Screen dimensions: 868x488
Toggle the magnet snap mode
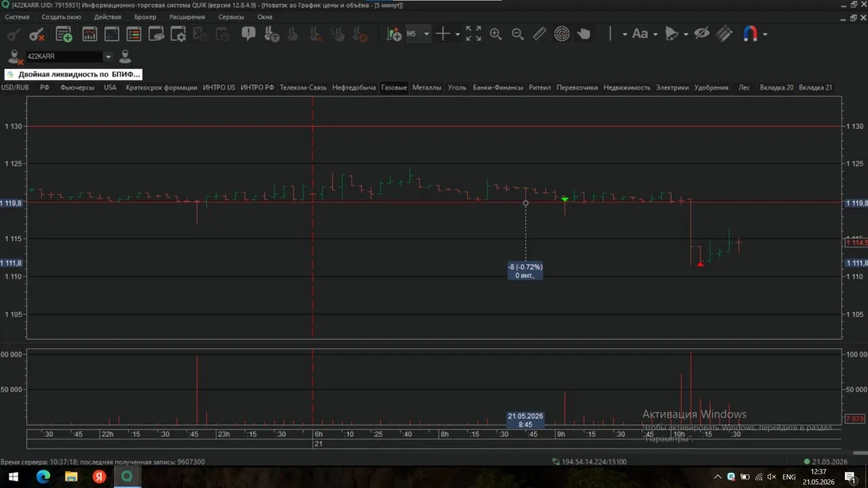(750, 34)
